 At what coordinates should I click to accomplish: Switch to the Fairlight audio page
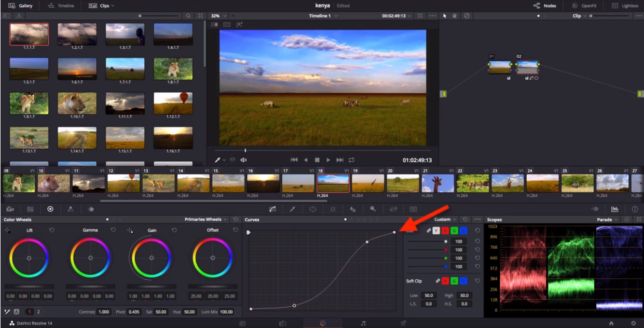pos(363,323)
